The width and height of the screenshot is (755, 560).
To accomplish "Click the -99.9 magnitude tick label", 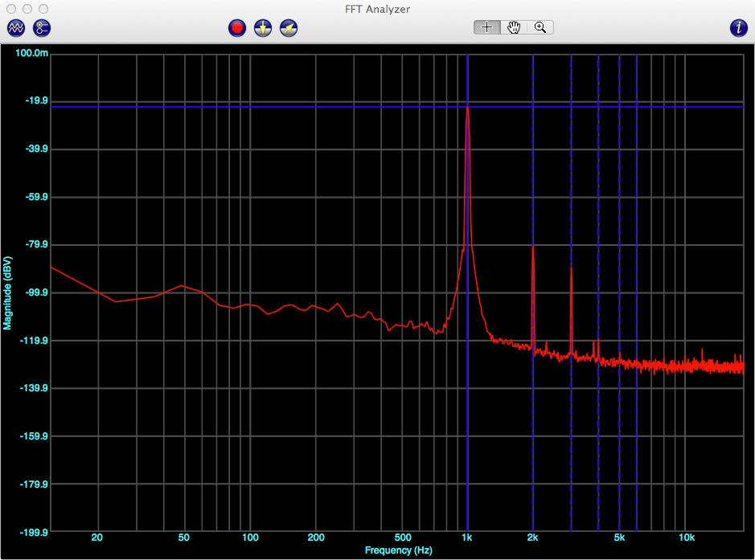I will [x=37, y=292].
